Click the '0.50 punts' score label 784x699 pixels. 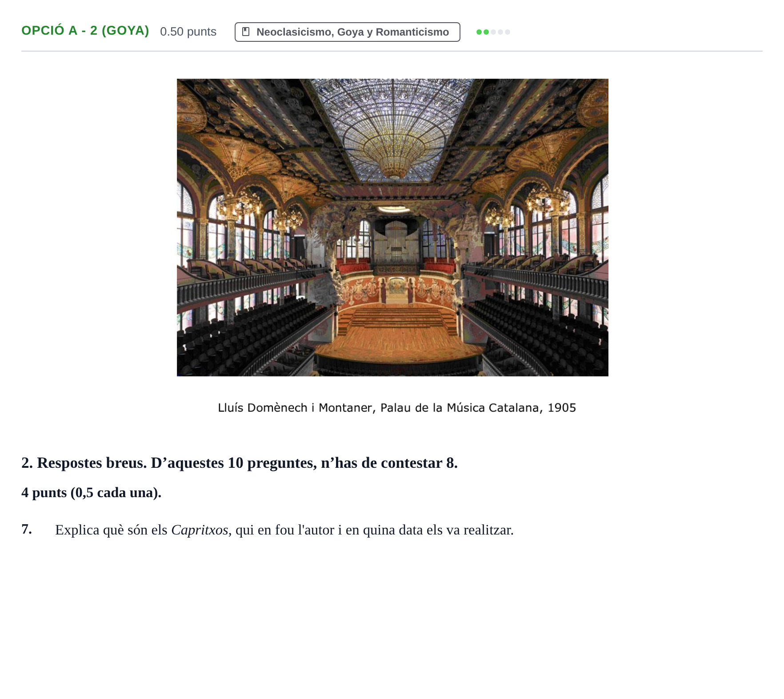(188, 32)
